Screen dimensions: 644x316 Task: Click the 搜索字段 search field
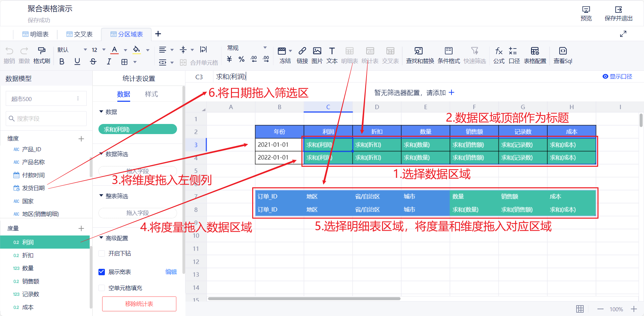[x=47, y=119]
